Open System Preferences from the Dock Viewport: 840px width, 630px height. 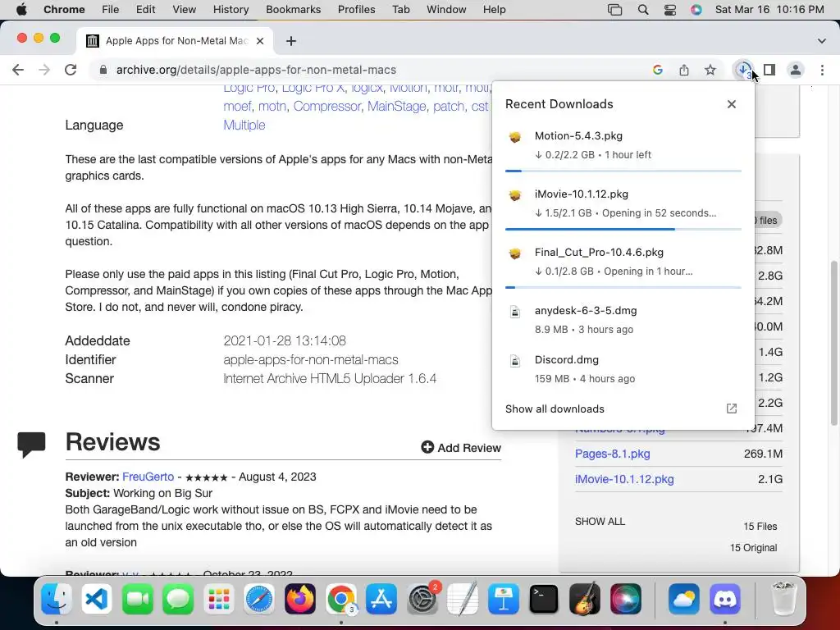click(x=422, y=599)
